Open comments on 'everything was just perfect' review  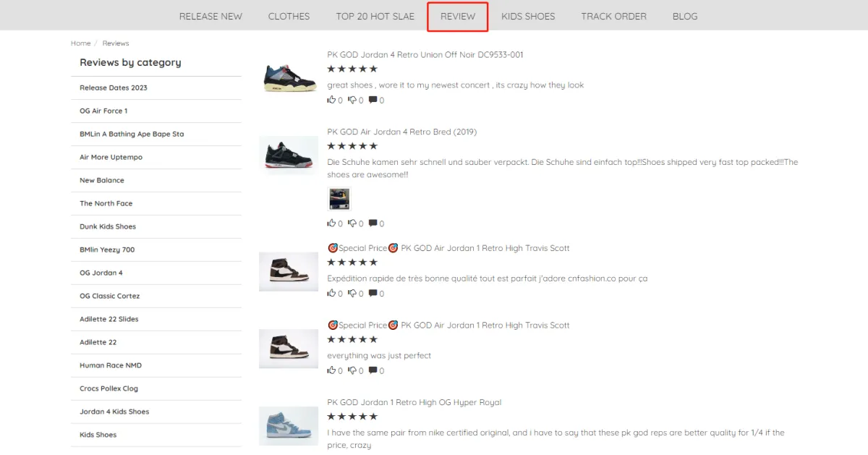pyautogui.click(x=373, y=370)
